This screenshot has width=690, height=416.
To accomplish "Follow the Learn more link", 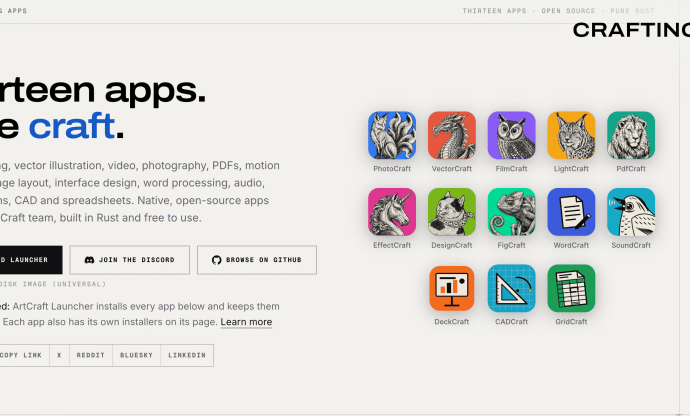I will [246, 322].
